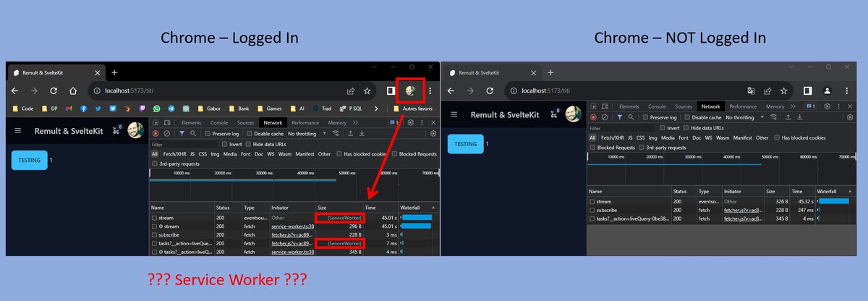The width and height of the screenshot is (868, 301).
Task: Click the TESTING button in the right window
Action: 464,144
